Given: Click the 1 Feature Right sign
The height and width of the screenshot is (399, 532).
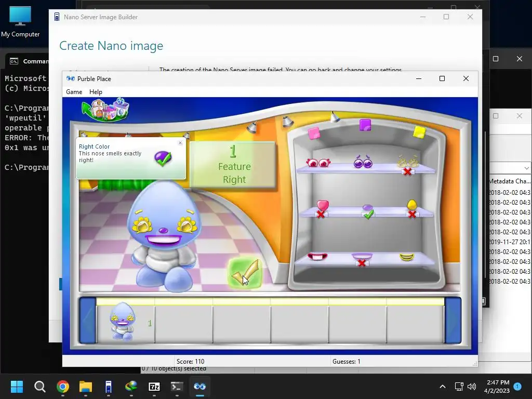Looking at the screenshot, I should (233, 165).
